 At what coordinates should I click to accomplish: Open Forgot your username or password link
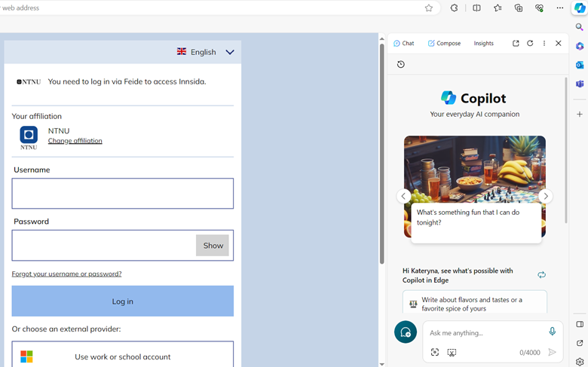66,274
